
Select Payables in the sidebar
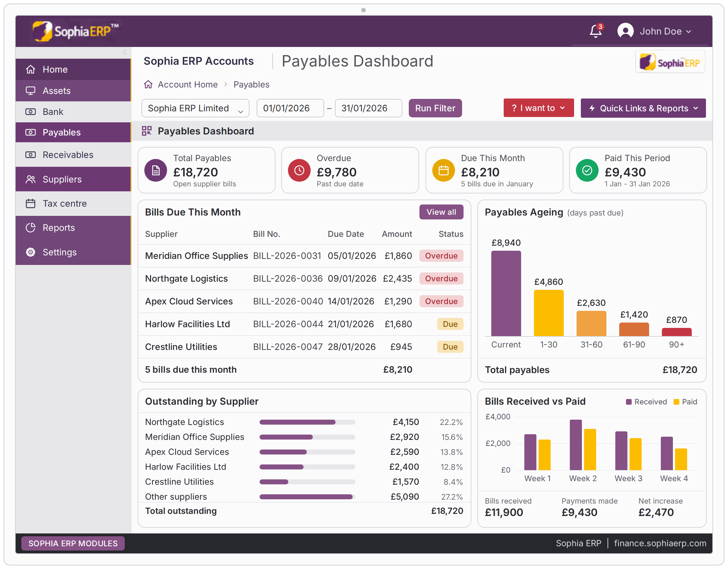click(x=73, y=132)
